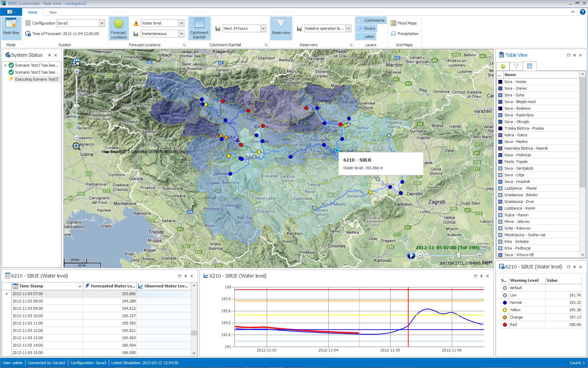The image size is (588, 368).
Task: Click Forecasted Water Level column header
Action: coord(110,286)
